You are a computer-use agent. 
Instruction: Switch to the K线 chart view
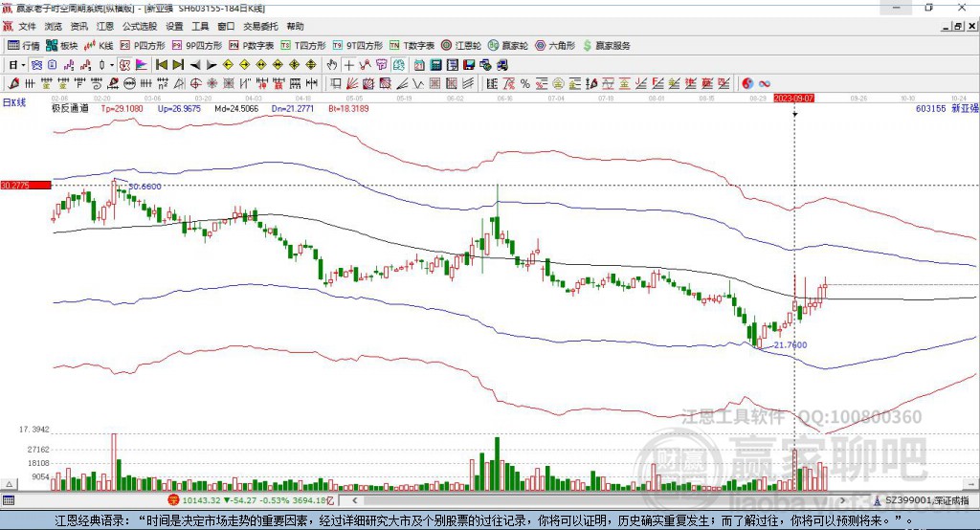point(99,46)
